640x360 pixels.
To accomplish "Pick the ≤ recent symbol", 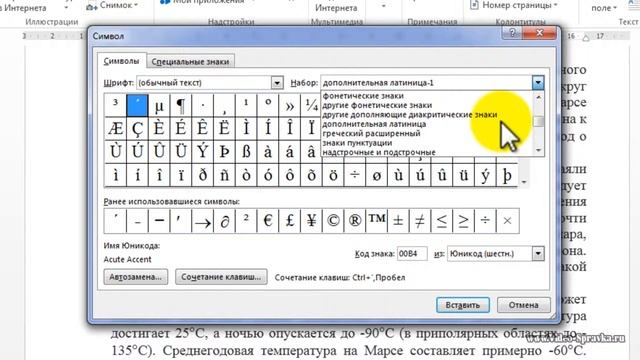I will coord(442,221).
